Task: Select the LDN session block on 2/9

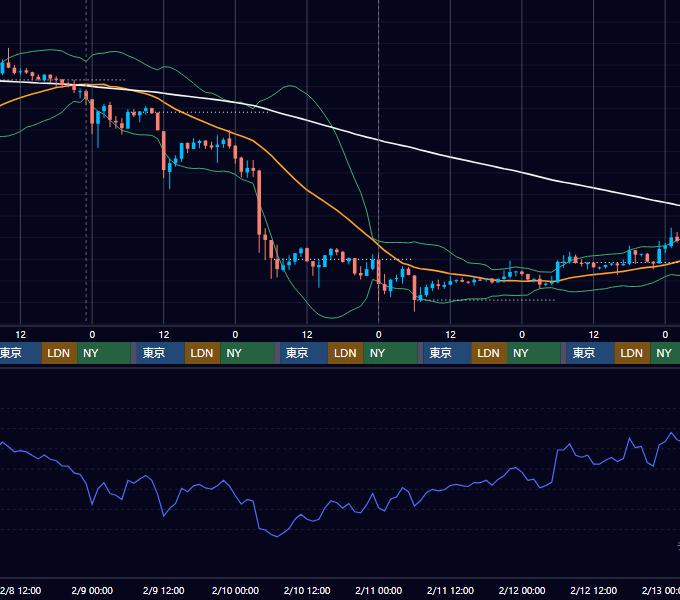Action: click(203, 353)
